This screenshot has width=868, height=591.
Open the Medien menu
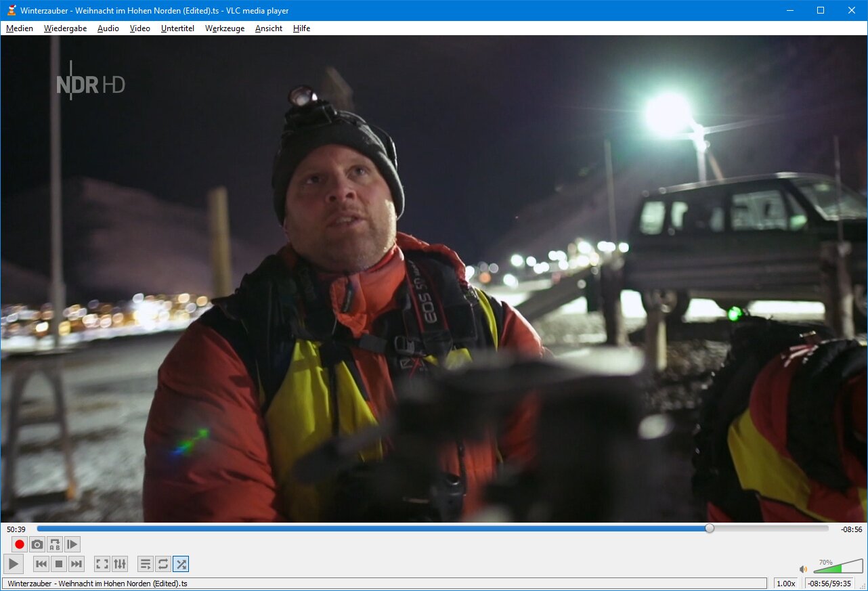[x=20, y=28]
